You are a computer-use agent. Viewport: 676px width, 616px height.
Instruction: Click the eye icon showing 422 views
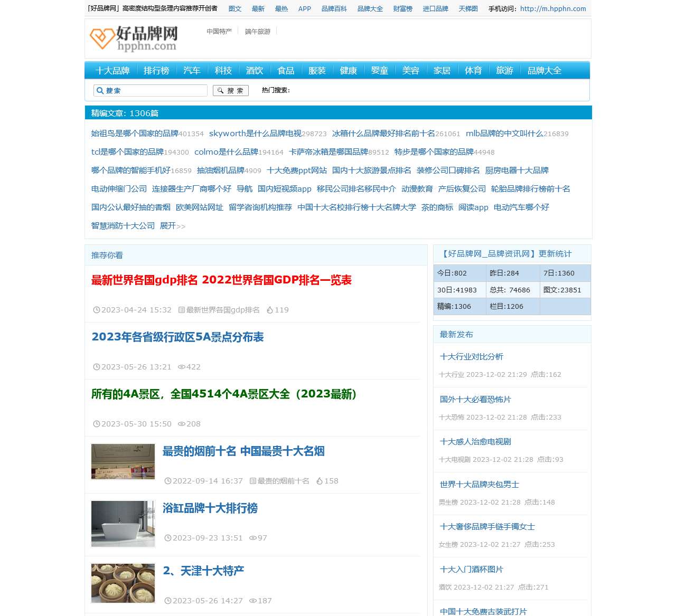[x=182, y=367]
